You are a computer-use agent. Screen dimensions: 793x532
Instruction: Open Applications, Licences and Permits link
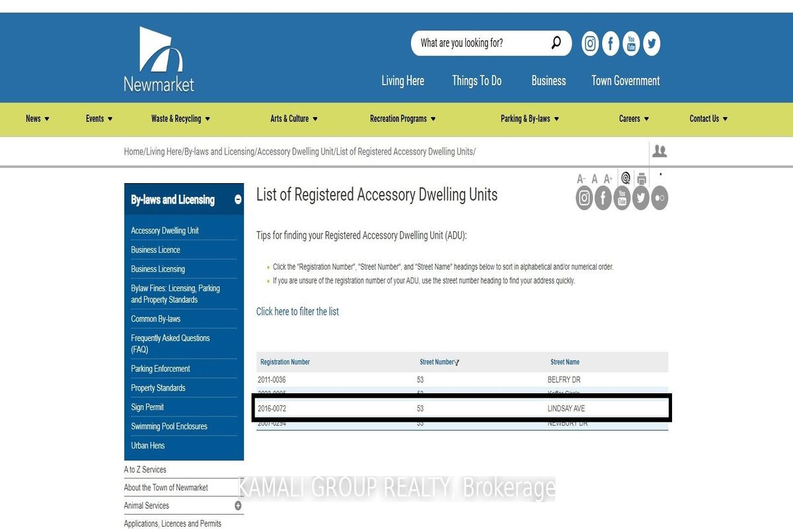pos(173,524)
